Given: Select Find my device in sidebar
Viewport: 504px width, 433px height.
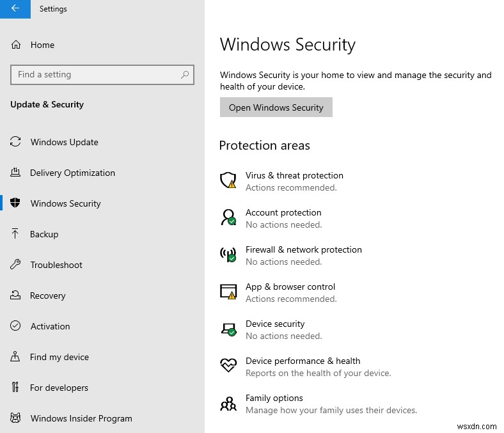Looking at the screenshot, I should [59, 357].
